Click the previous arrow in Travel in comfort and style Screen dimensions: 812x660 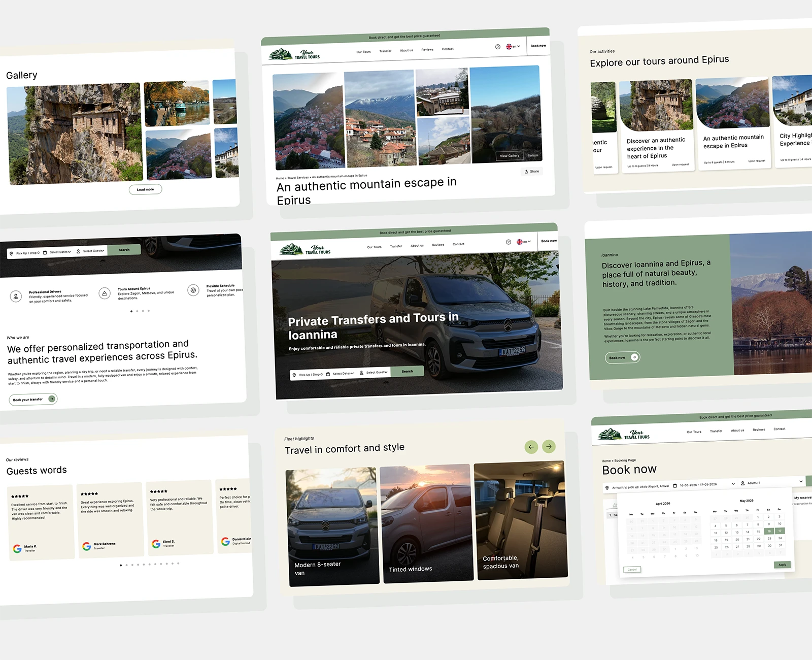(531, 447)
